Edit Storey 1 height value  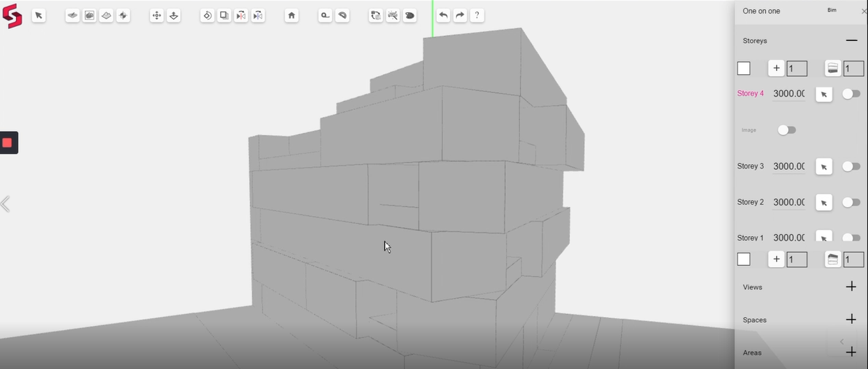[789, 237]
